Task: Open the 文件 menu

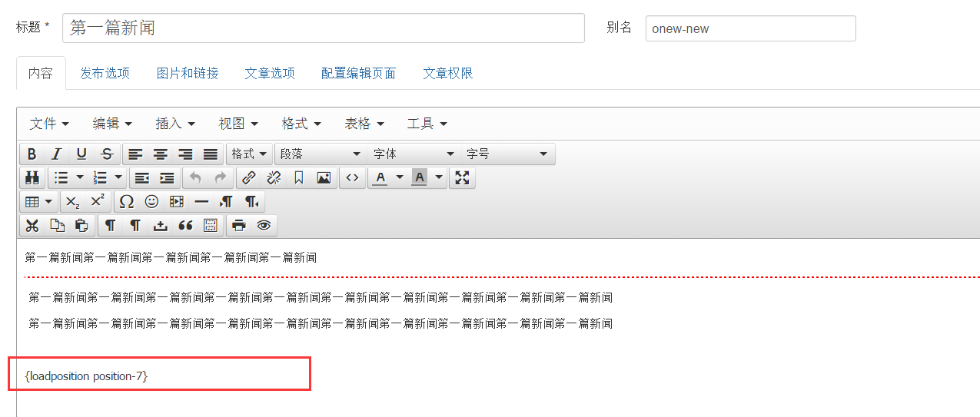Action: pyautogui.click(x=49, y=124)
